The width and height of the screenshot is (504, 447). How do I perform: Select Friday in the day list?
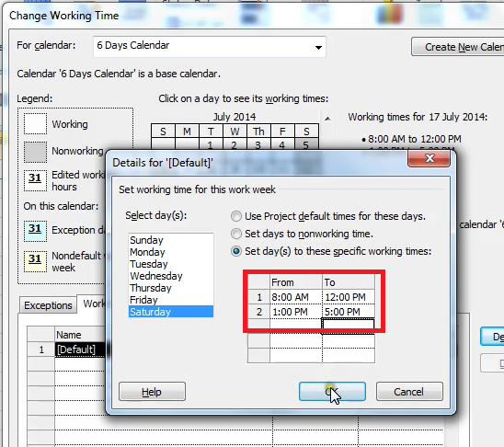pyautogui.click(x=171, y=300)
